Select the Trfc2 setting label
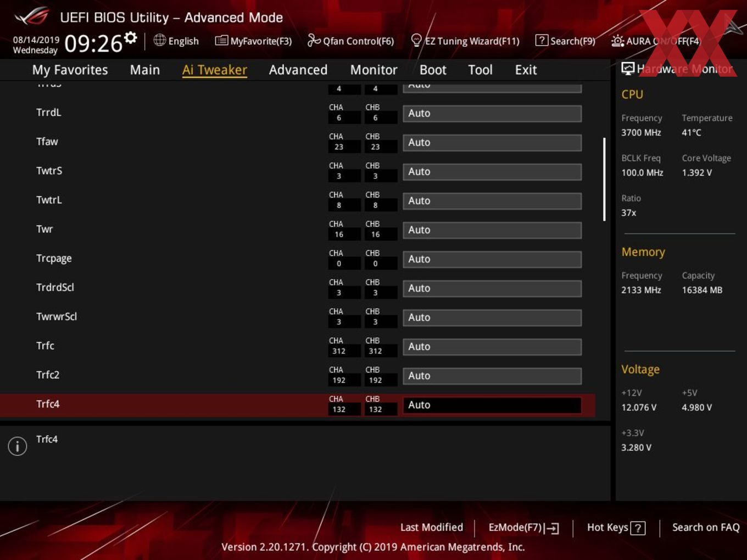This screenshot has width=747, height=560. tap(48, 374)
